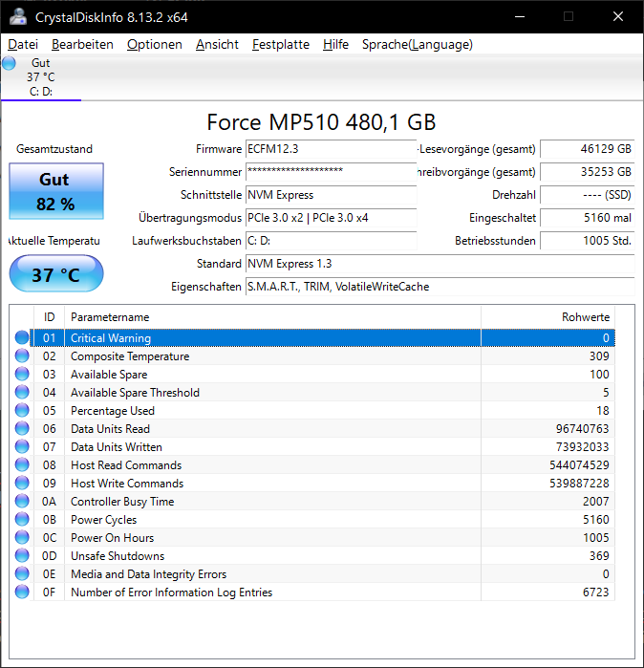Click the Parametername column header
This screenshot has height=668, width=644.
coord(272,317)
